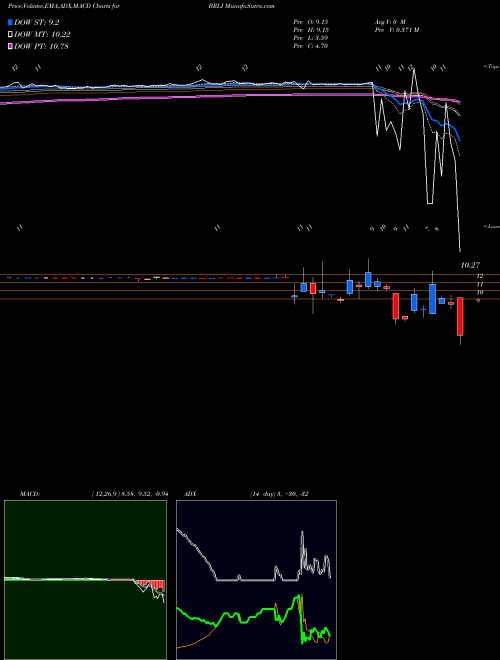Open the dark blue ADX chart panel
The image size is (500, 660).
pyautogui.click(x=256, y=580)
